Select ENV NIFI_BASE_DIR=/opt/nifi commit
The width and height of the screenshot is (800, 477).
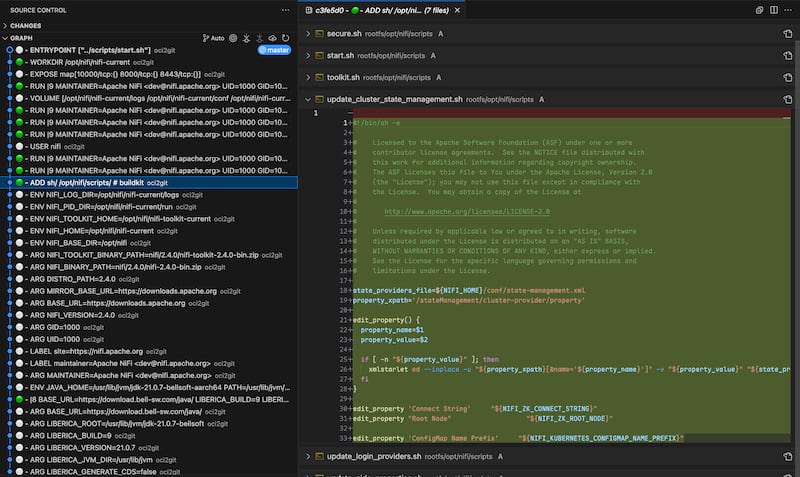148,243
